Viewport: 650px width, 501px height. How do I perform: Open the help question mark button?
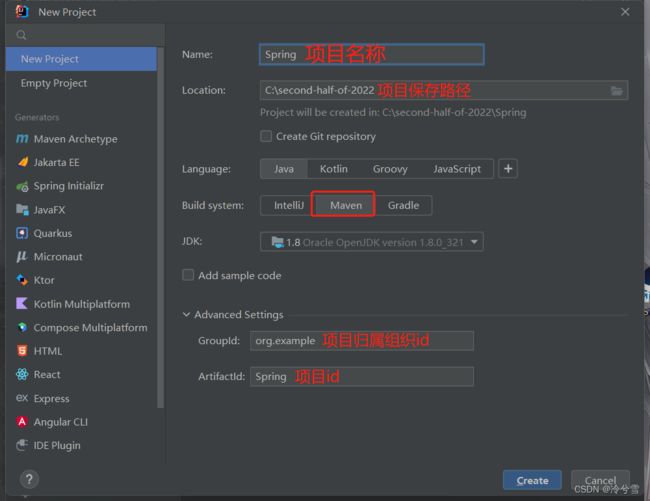pyautogui.click(x=29, y=480)
